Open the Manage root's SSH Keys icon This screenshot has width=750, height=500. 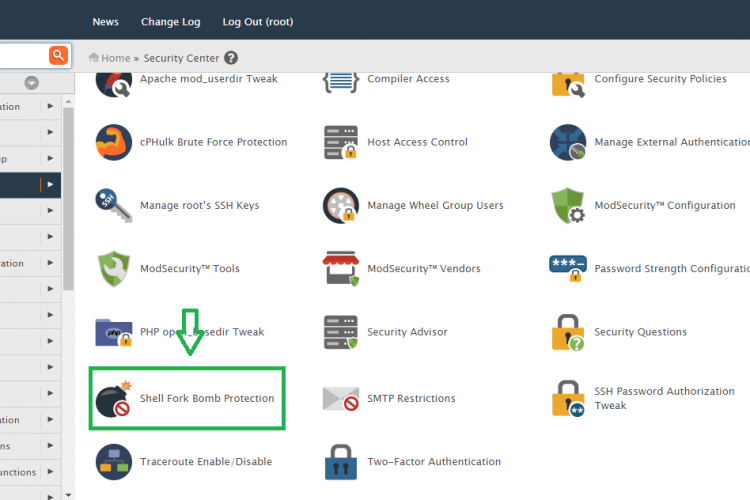(x=114, y=205)
